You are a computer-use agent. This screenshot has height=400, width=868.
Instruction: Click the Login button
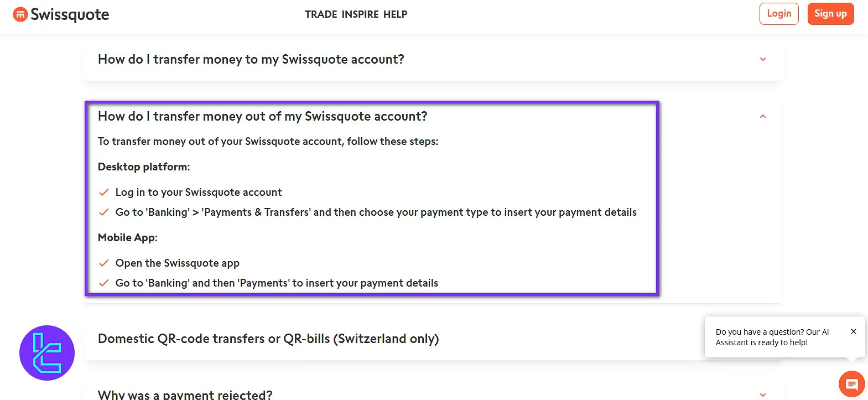click(x=778, y=13)
